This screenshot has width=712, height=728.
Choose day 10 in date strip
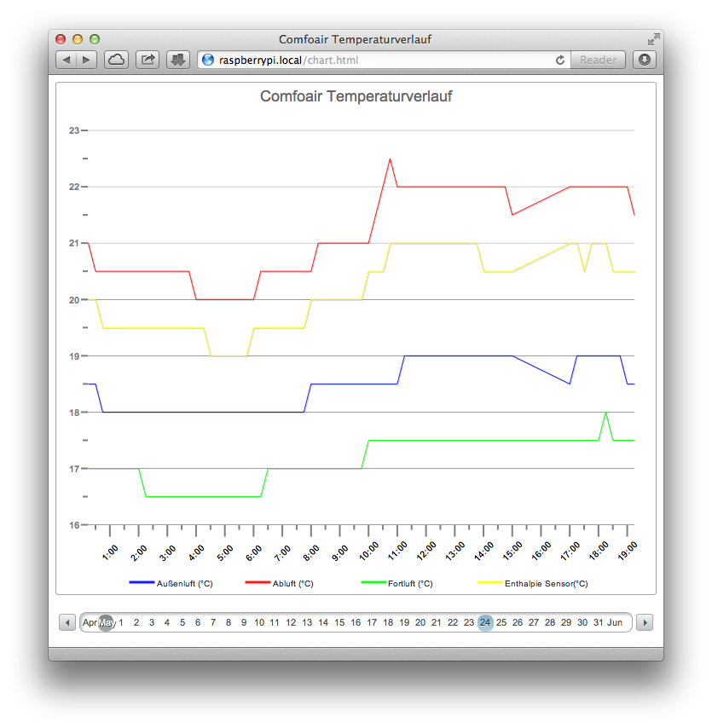(x=259, y=622)
